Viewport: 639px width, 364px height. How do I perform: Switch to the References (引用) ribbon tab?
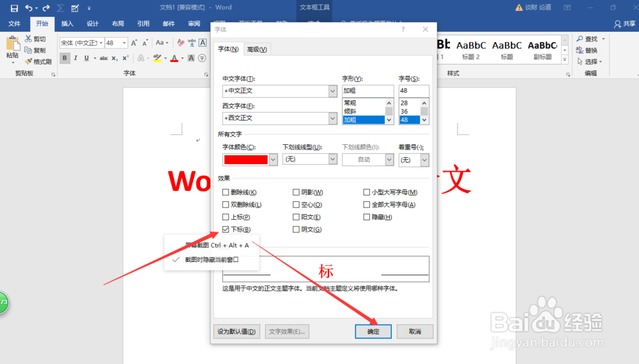(x=143, y=24)
